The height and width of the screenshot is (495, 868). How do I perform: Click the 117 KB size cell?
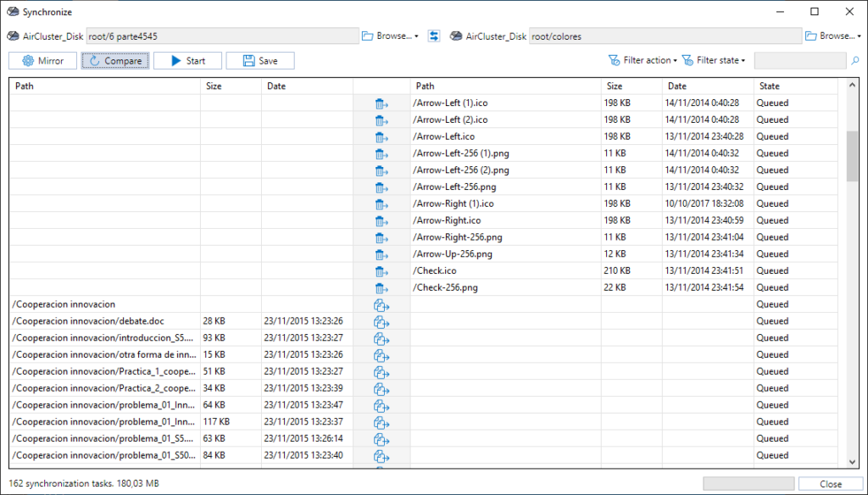point(216,422)
